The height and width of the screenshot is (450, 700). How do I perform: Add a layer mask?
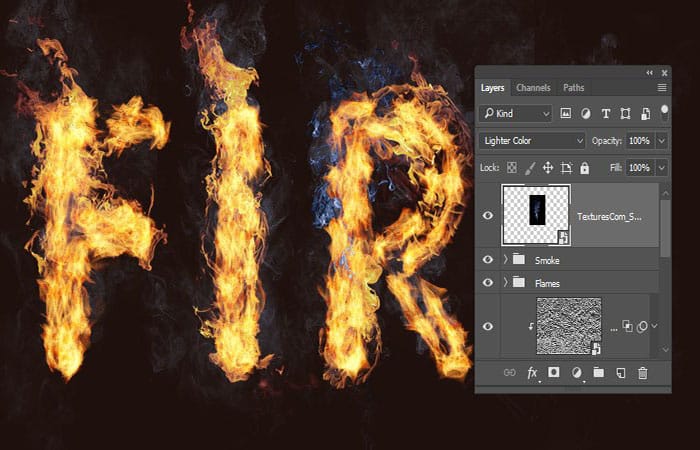coord(554,372)
